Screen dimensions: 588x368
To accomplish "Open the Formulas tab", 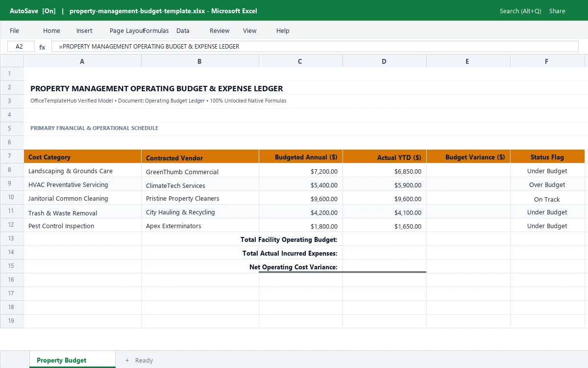I will 156,30.
